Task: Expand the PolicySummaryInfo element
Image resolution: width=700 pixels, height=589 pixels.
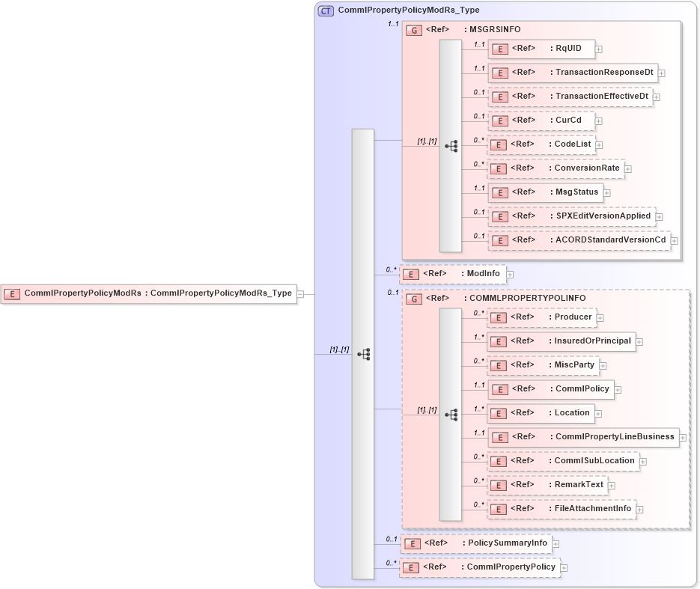Action: coord(554,544)
